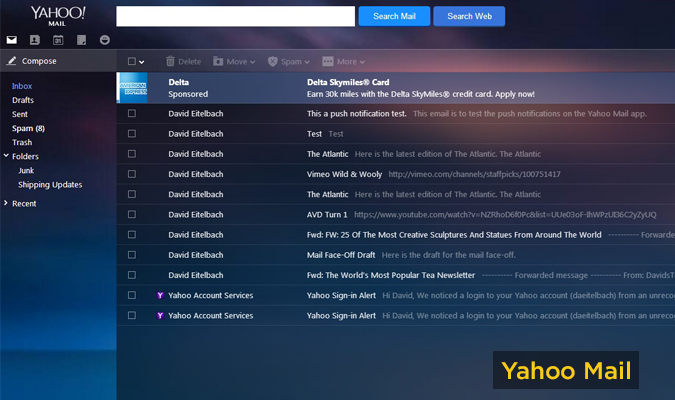Click the More ellipsis icon
Screen dimensions: 675x400
[x=328, y=62]
